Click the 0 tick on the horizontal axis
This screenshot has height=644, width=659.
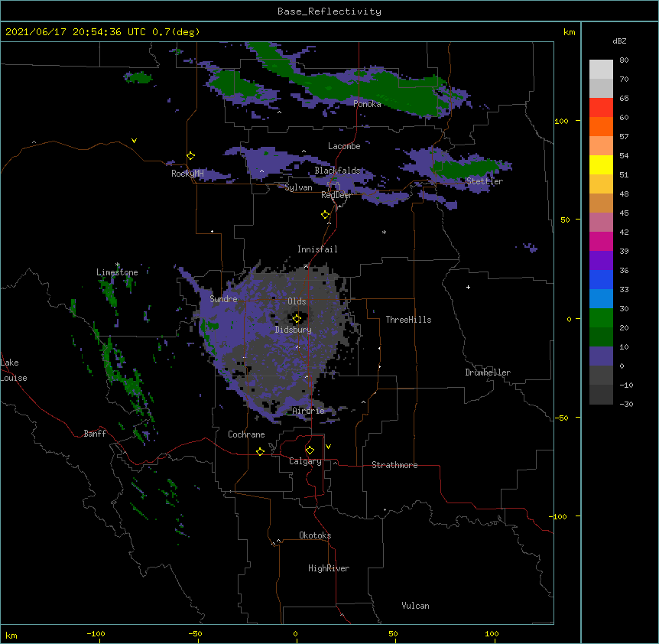click(295, 633)
